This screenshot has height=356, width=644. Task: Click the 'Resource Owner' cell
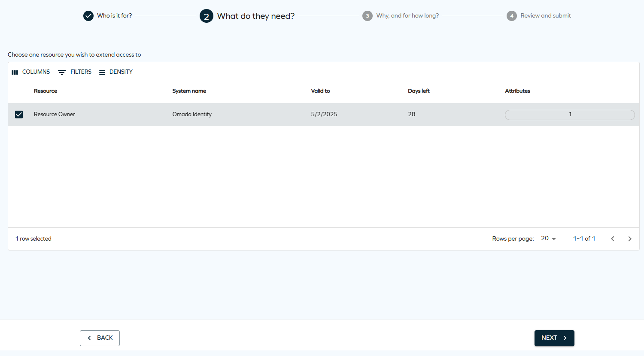pyautogui.click(x=55, y=115)
